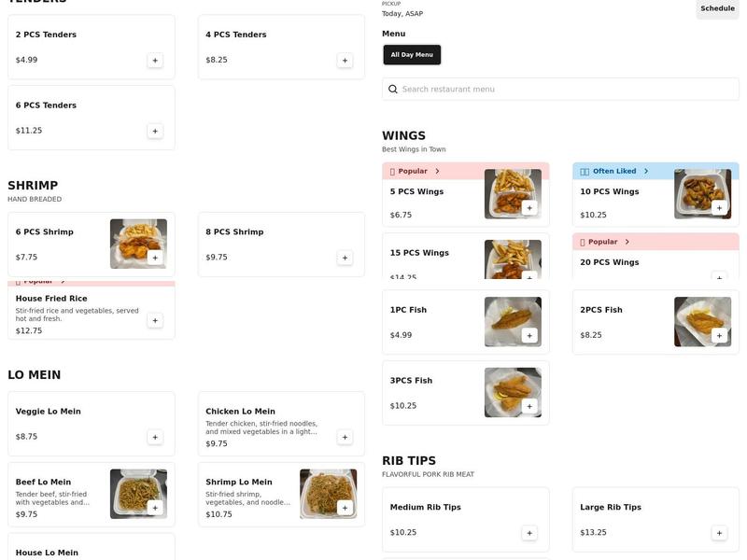The height and width of the screenshot is (560, 747).
Task: Open the Schedule pickup button
Action: tap(717, 8)
